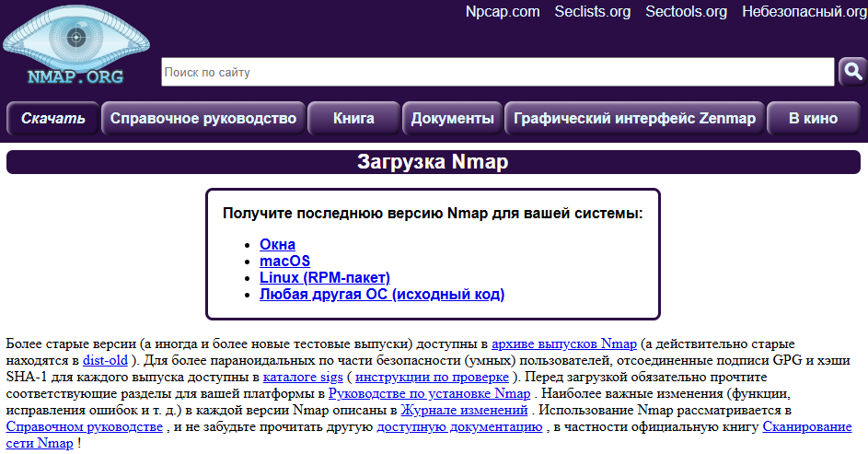Screen dimensions: 868x454
Task: Click the macOS download link
Action: pos(285,261)
